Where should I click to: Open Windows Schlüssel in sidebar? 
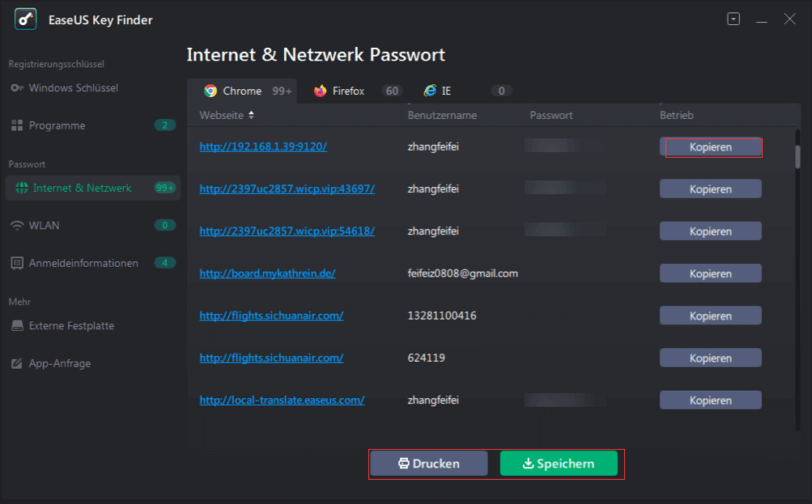click(x=93, y=88)
